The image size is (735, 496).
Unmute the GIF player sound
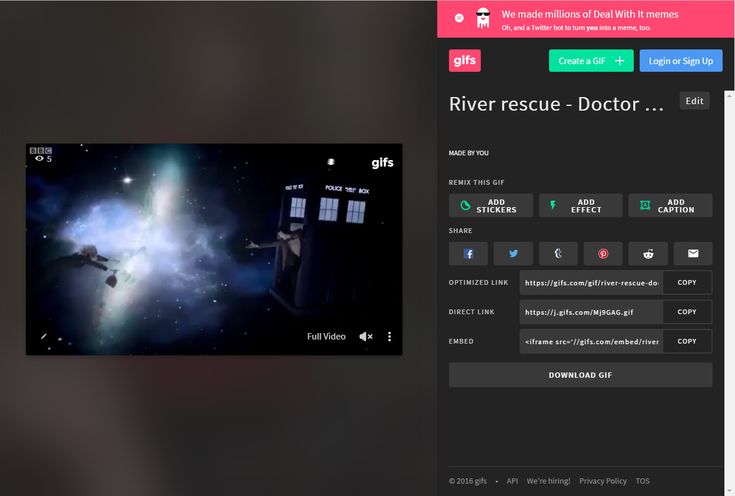pyautogui.click(x=366, y=337)
